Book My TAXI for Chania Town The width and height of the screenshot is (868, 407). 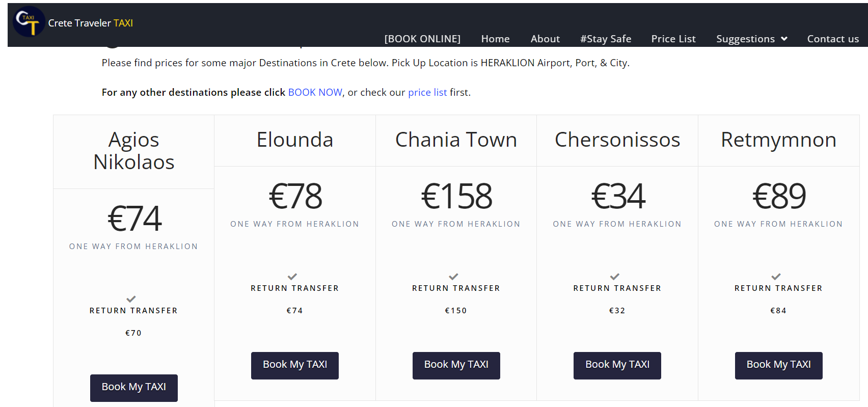tap(456, 365)
